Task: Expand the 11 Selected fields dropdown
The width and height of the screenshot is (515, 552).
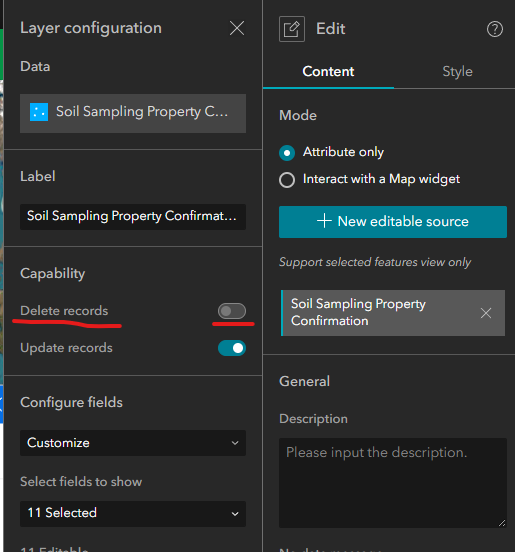Action: 133,514
